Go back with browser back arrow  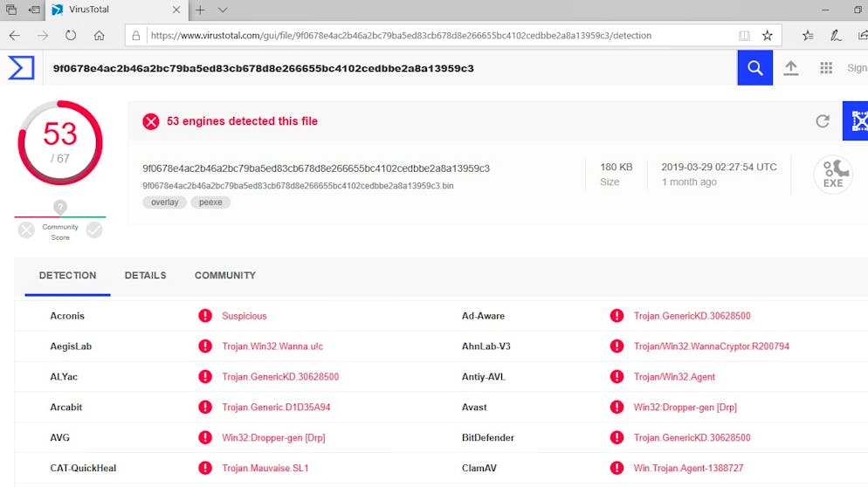coord(14,36)
